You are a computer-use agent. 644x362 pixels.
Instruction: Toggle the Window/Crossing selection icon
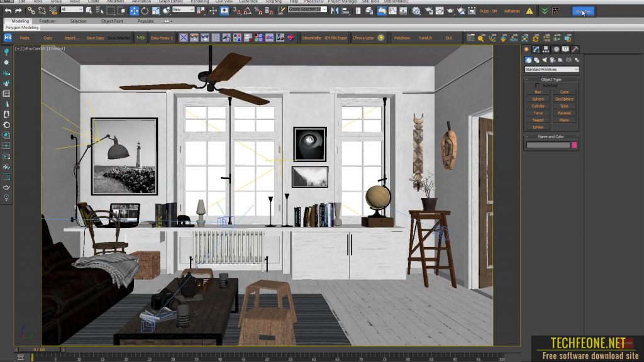[x=121, y=11]
